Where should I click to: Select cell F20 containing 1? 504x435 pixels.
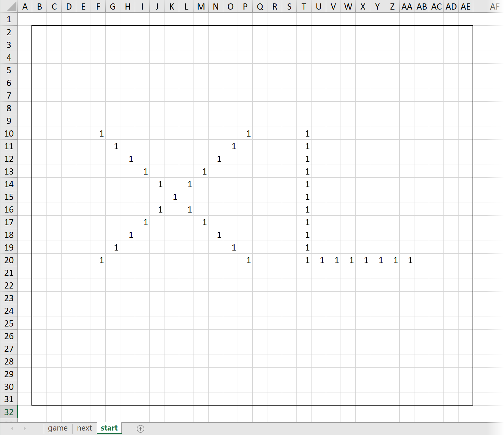click(x=98, y=260)
